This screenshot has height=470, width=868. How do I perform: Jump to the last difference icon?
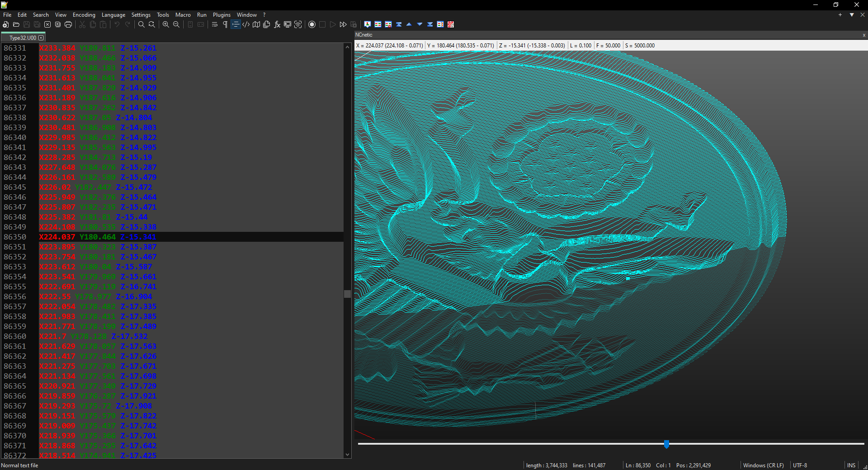pos(430,24)
